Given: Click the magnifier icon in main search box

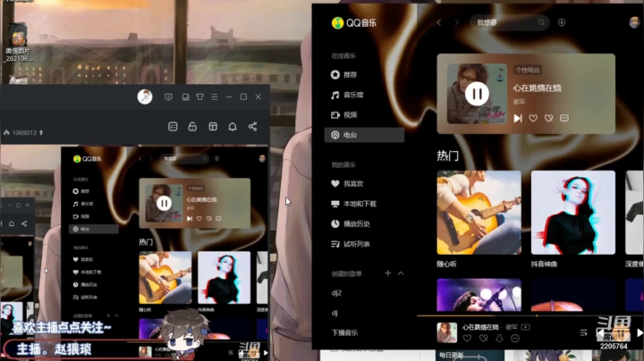Looking at the screenshot, I should (541, 22).
